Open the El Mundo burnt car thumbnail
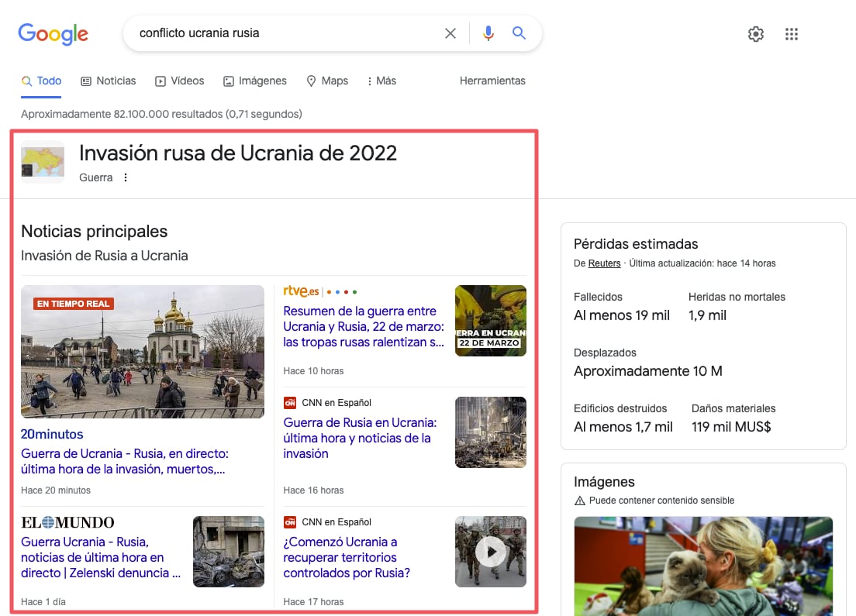 (229, 552)
